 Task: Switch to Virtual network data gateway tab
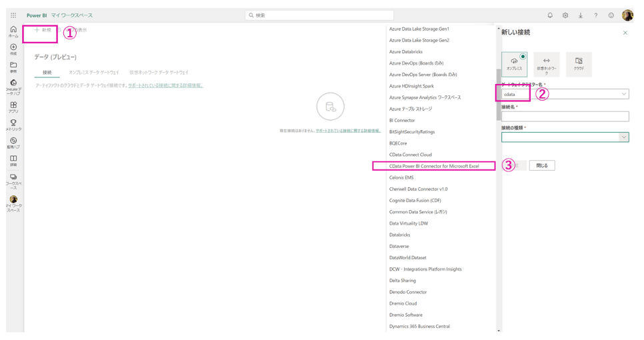pyautogui.click(x=159, y=73)
